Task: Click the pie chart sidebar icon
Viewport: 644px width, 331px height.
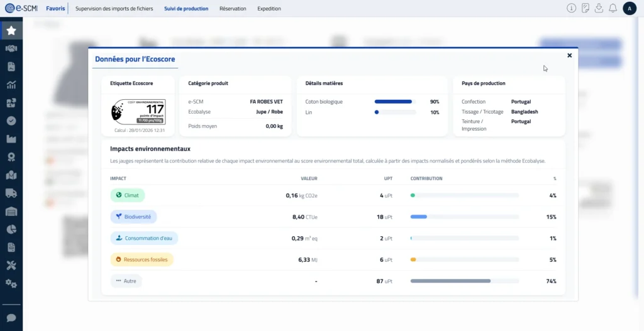Action: pos(11,229)
